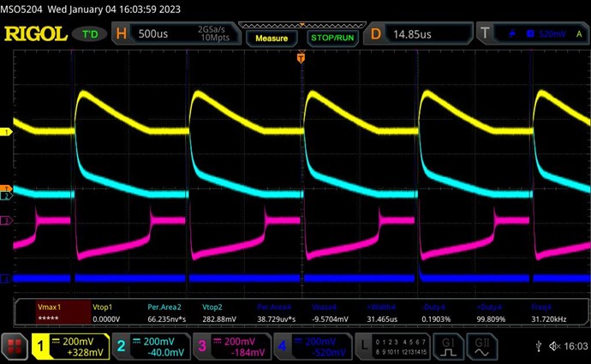
Task: Select the +Width4 measurement 31.465us
Action: 382,313
